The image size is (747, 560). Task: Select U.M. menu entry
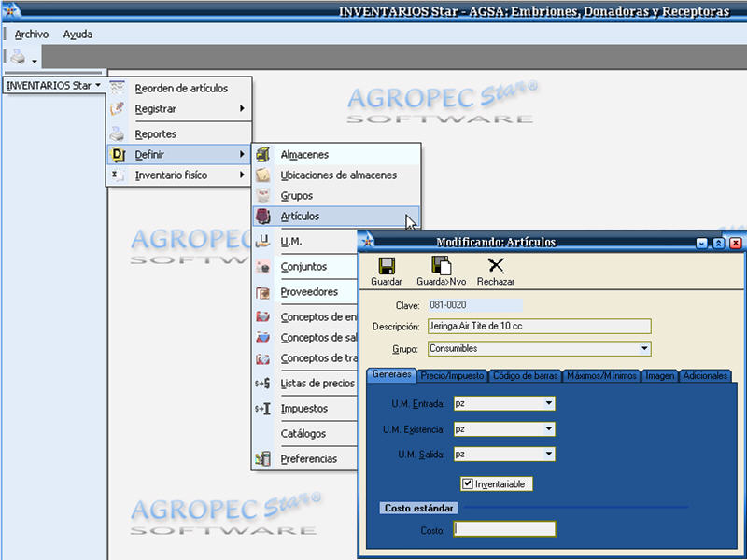306,241
